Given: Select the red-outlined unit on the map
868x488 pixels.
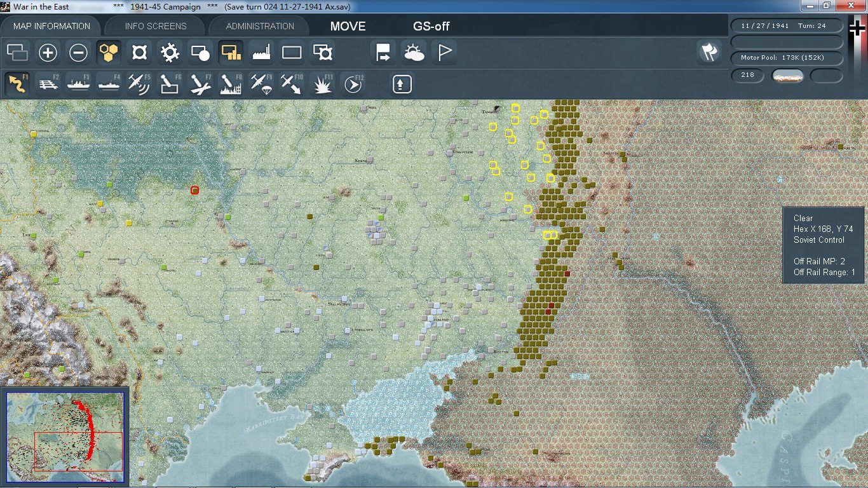Looking at the screenshot, I should pyautogui.click(x=194, y=190).
